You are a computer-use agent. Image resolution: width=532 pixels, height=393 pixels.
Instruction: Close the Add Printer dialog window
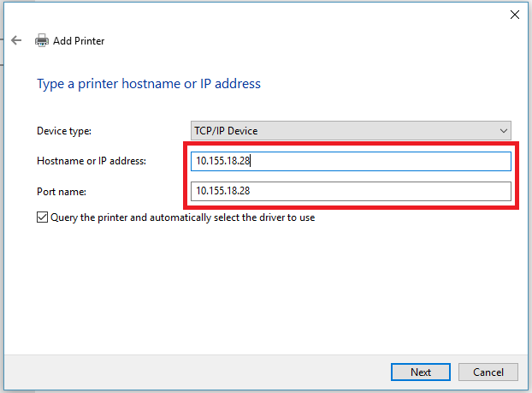point(514,15)
